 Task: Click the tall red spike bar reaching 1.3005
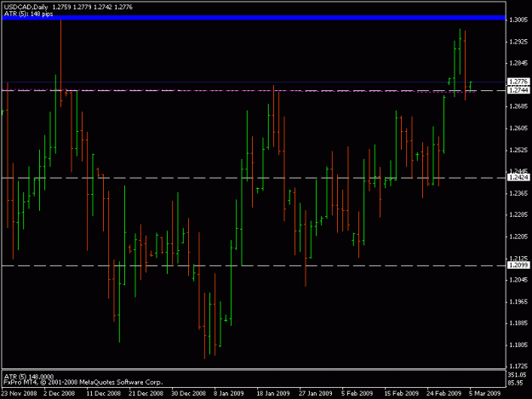coord(61,64)
